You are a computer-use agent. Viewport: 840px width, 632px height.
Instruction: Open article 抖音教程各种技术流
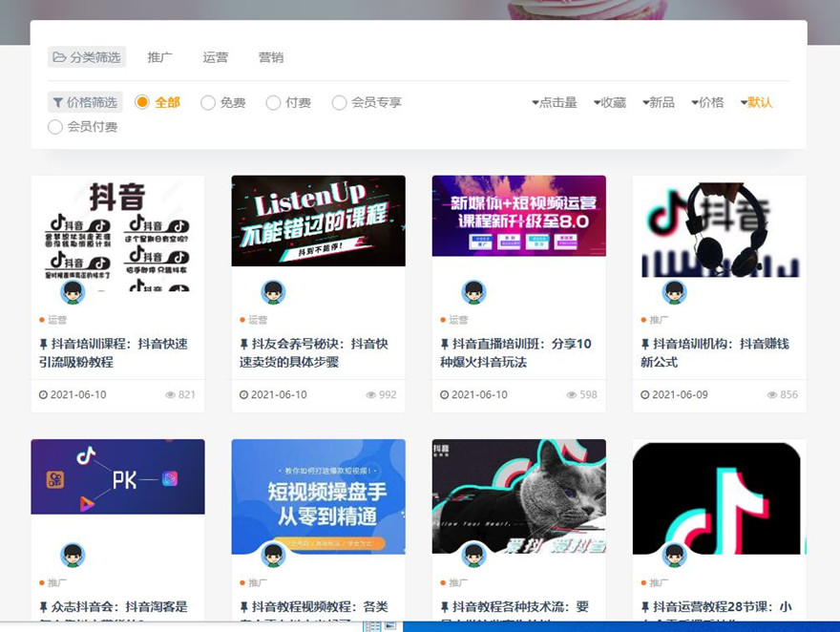(514, 607)
